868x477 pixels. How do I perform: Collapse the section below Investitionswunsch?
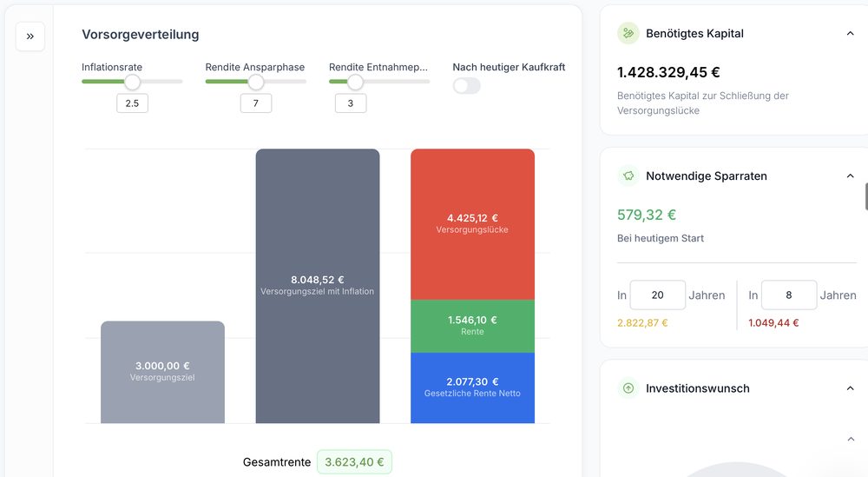[x=851, y=440]
